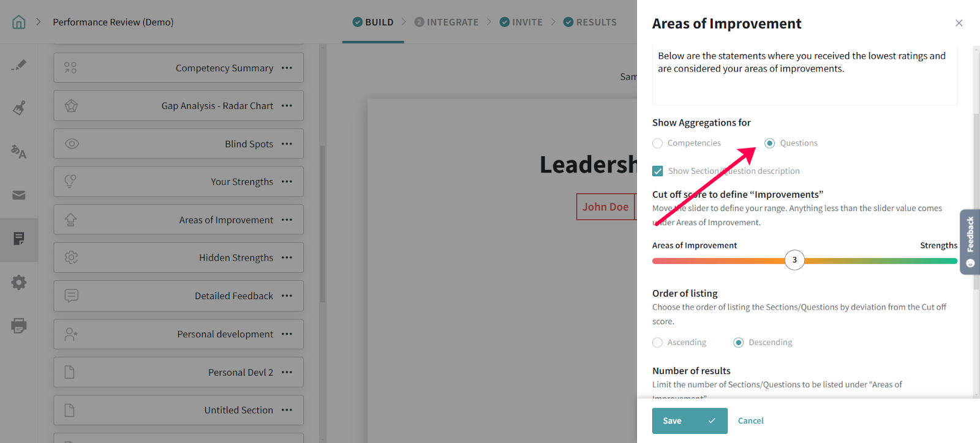Open the pencil edit tool in sidebar

pyautogui.click(x=19, y=65)
